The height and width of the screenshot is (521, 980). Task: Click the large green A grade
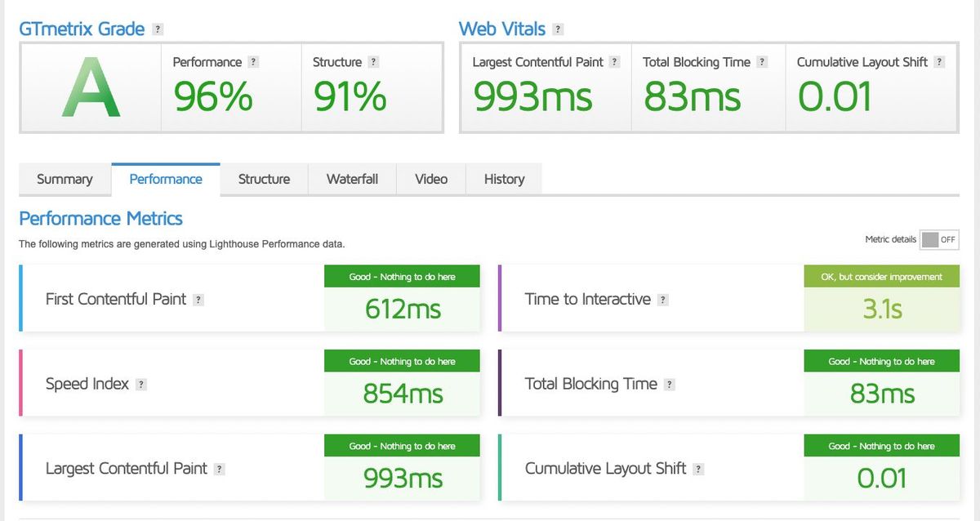pyautogui.click(x=91, y=87)
